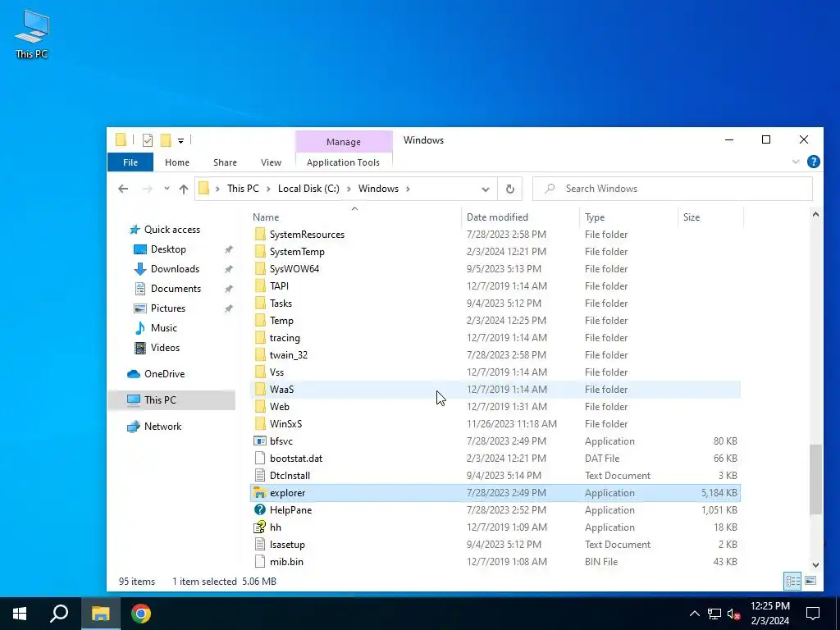Open Documents in navigation pane
Screen dimensions: 840x630
pyautogui.click(x=176, y=289)
